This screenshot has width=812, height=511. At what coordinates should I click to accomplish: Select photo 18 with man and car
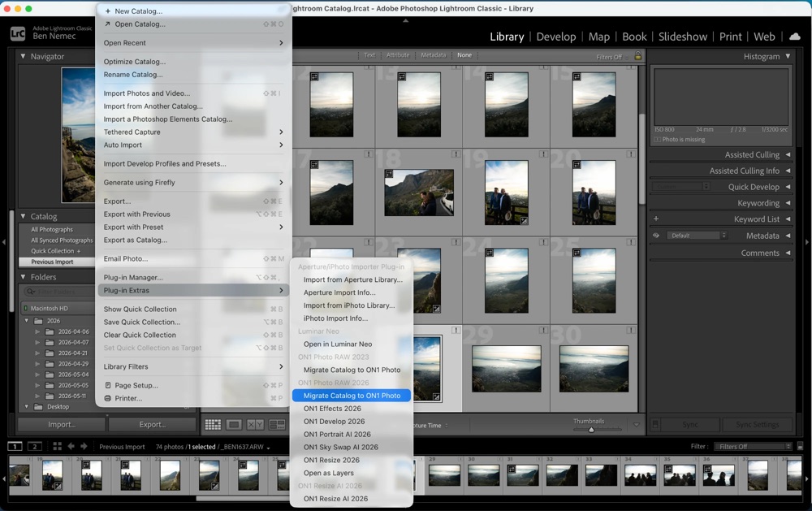[x=419, y=193]
